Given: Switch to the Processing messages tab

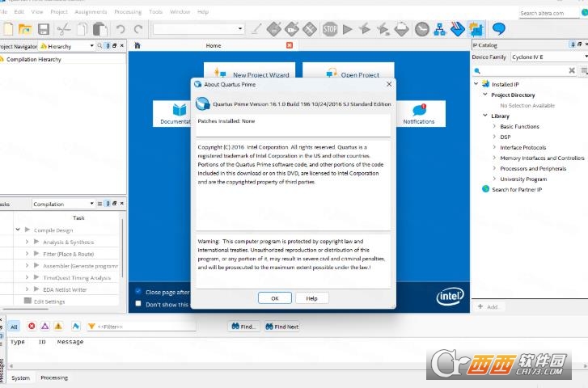Looking at the screenshot, I should 54,377.
